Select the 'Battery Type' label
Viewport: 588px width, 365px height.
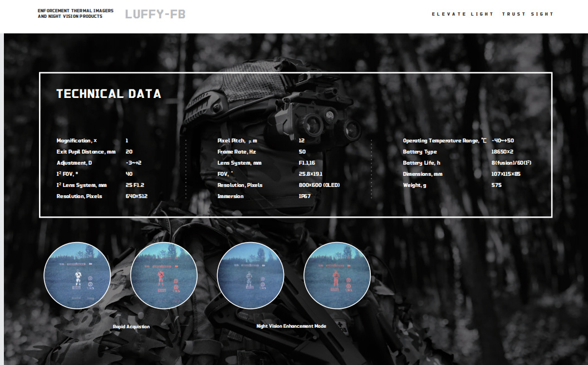[420, 152]
